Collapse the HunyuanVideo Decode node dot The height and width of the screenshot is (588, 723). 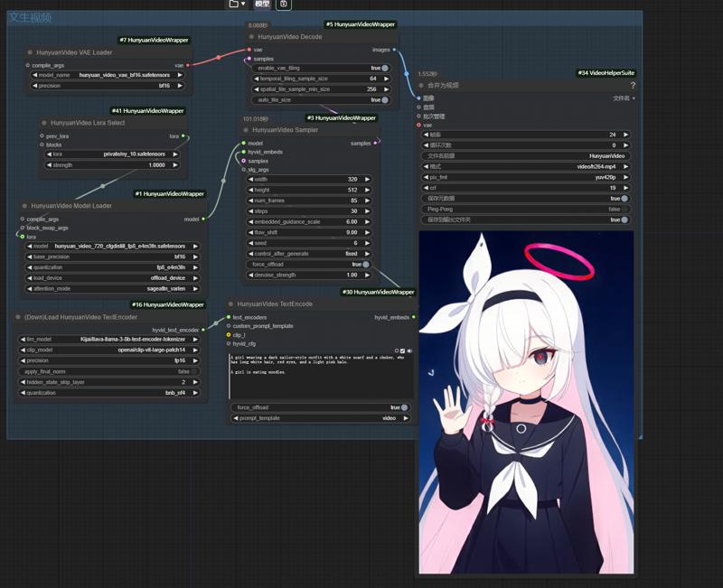(x=251, y=37)
